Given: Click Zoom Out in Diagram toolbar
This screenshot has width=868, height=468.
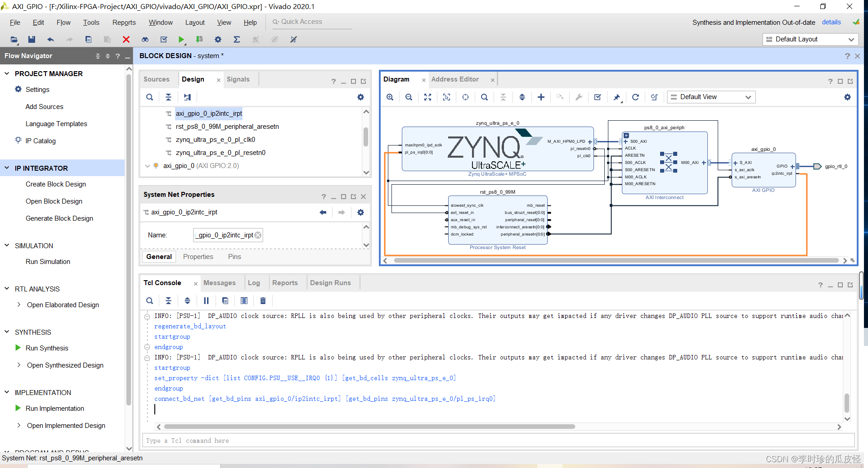Looking at the screenshot, I should 409,97.
